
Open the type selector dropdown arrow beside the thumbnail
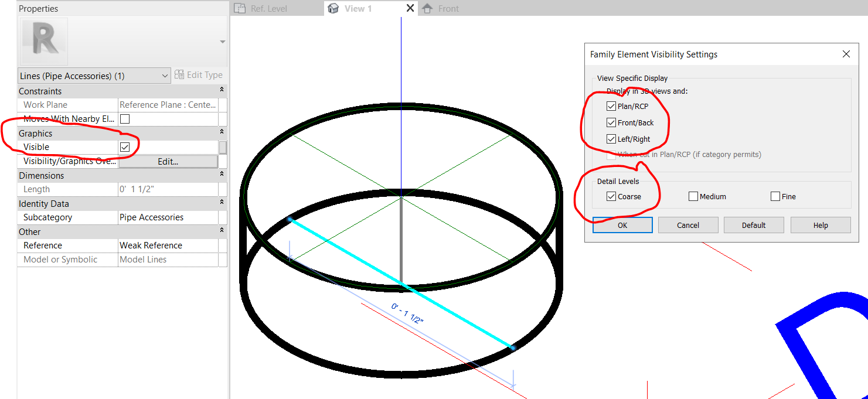222,42
